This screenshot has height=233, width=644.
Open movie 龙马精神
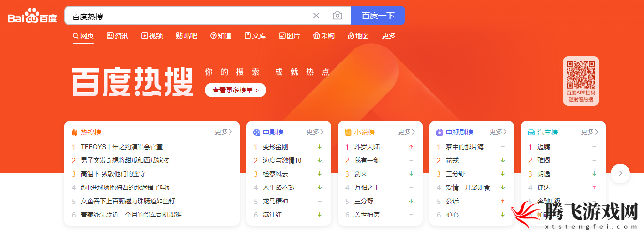click(x=276, y=201)
